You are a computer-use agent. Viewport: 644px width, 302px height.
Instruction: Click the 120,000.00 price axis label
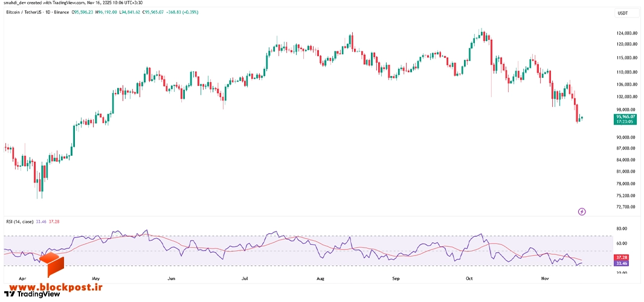tap(626, 44)
